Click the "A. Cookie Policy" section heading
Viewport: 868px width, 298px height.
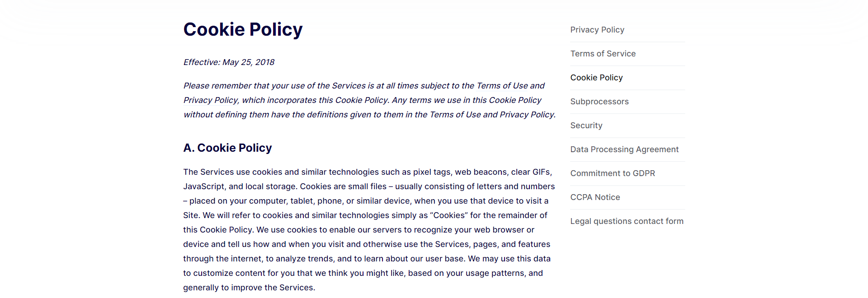[227, 148]
